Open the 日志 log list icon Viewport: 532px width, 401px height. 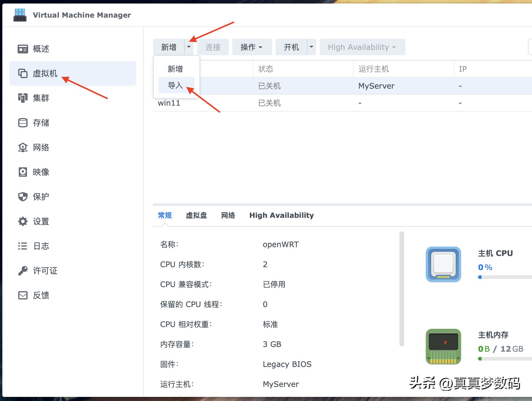point(23,246)
